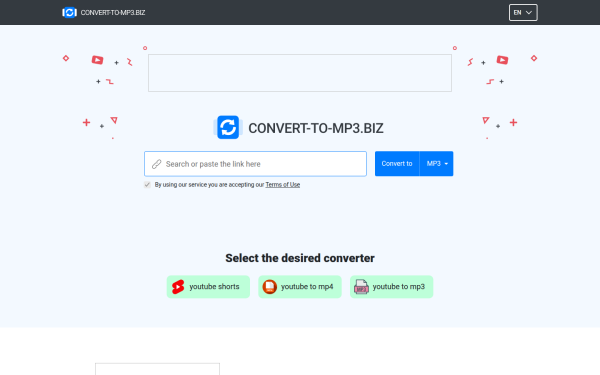Open CONVERT-TO-MP3.BIZ header site name
The height and width of the screenshot is (375, 600).
pyautogui.click(x=113, y=13)
